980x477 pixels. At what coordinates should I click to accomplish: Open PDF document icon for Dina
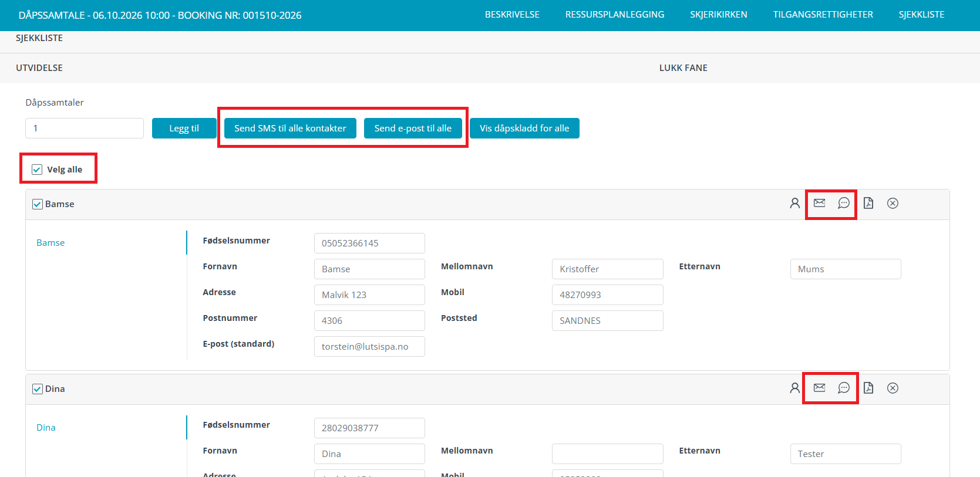click(x=868, y=388)
